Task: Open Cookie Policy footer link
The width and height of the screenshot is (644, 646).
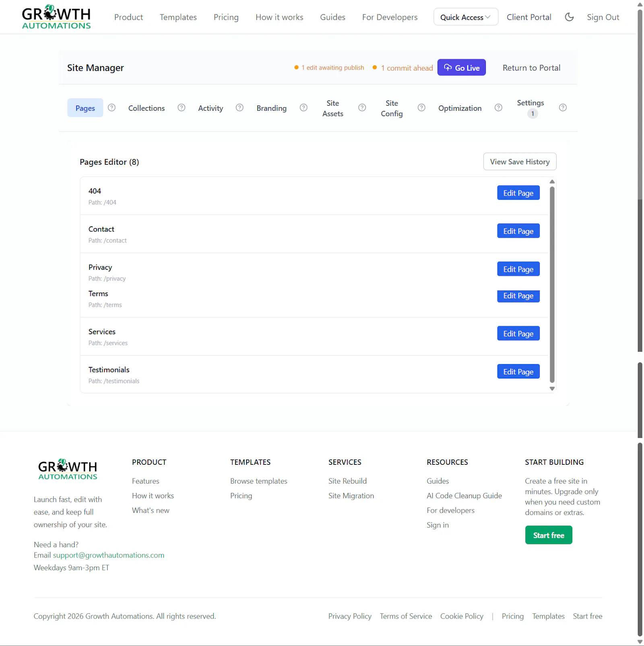Action: pyautogui.click(x=462, y=616)
